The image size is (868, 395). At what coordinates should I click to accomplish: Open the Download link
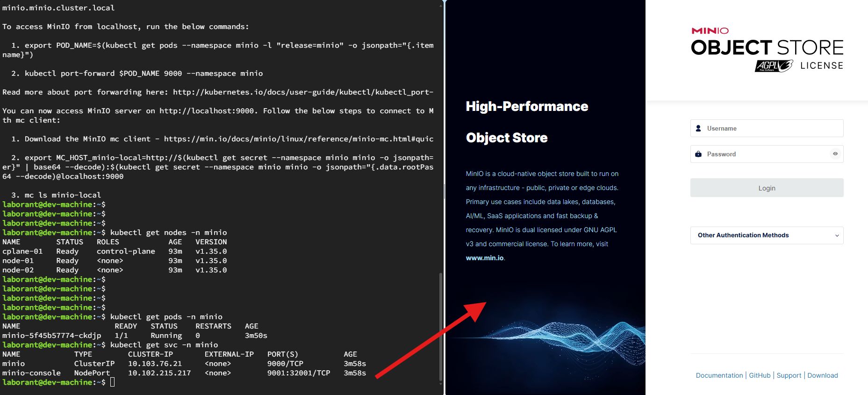[822, 375]
